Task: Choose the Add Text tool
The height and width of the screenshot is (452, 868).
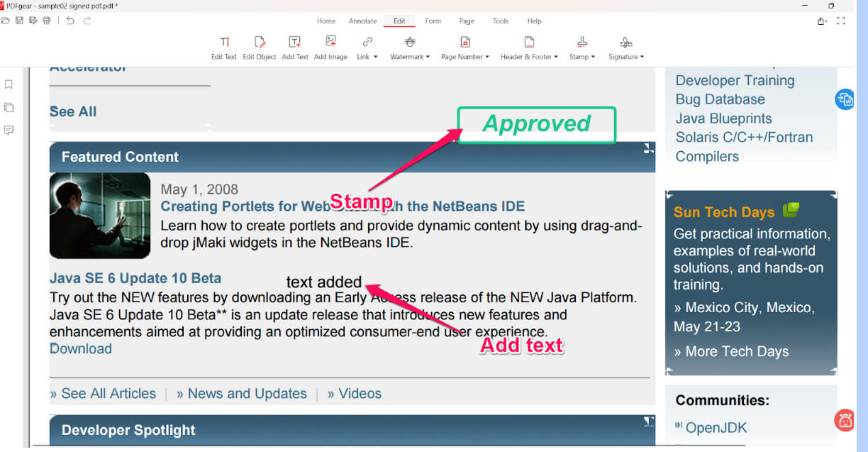Action: click(295, 48)
